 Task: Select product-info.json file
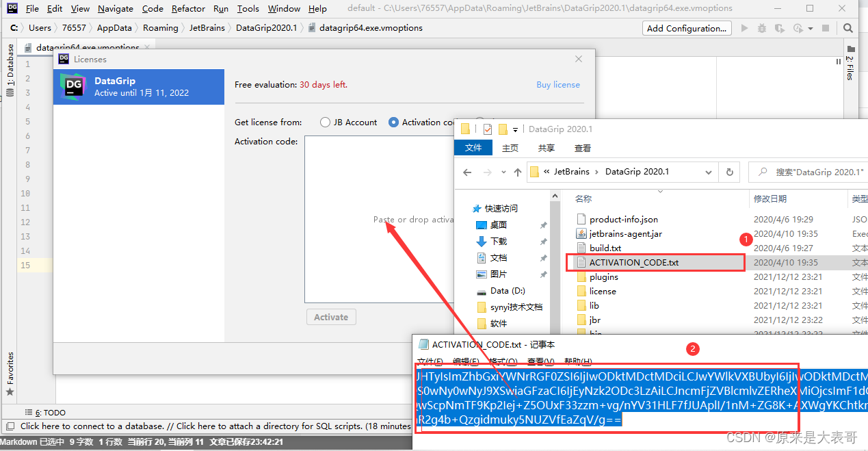(623, 220)
